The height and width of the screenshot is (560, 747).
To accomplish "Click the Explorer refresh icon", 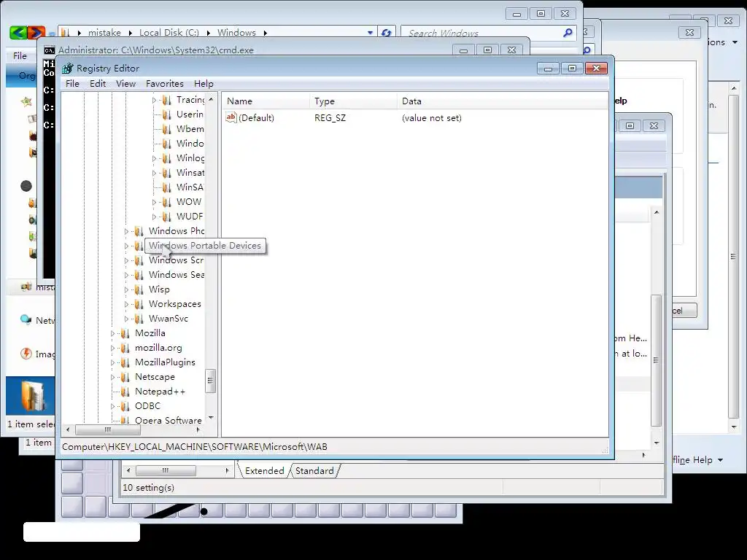I will [x=387, y=33].
